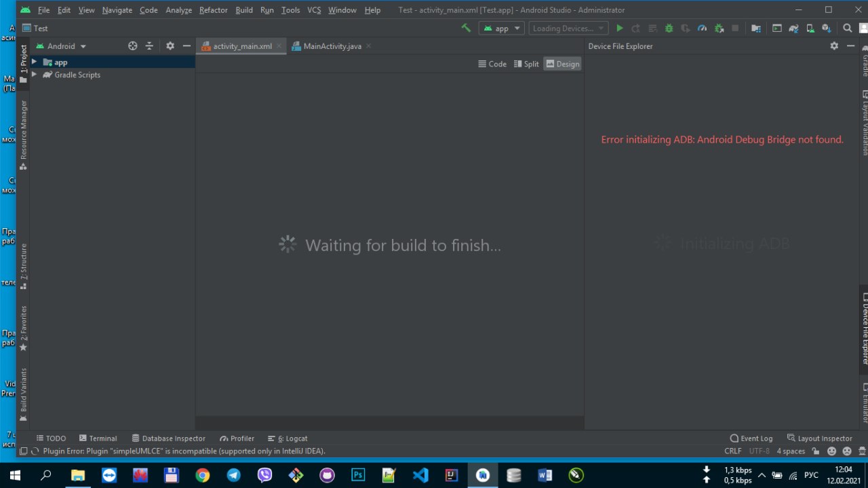Open Device File Explorer gear settings
The image size is (868, 488).
coord(834,46)
